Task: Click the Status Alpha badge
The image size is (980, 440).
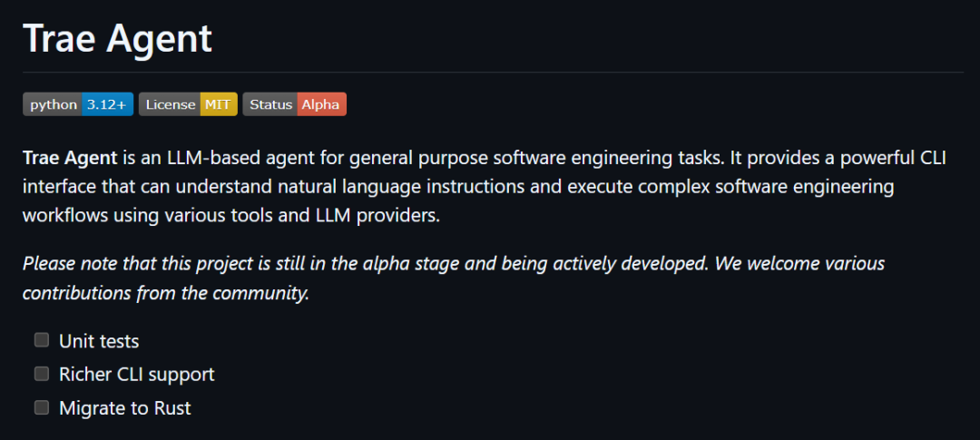Action: pyautogui.click(x=294, y=104)
